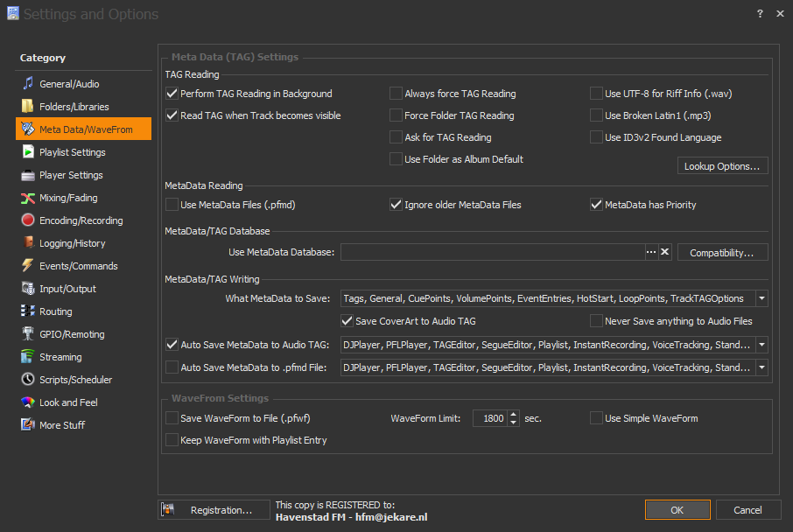The height and width of the screenshot is (532, 793).
Task: Switch to Playlist Settings category
Action: 83,151
